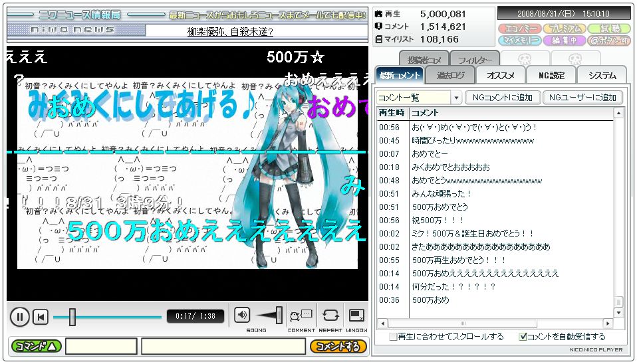Image resolution: width=637 pixels, height=364 pixels.
Task: Click the horizontal scrollbar right arrow
Action: 608,323
